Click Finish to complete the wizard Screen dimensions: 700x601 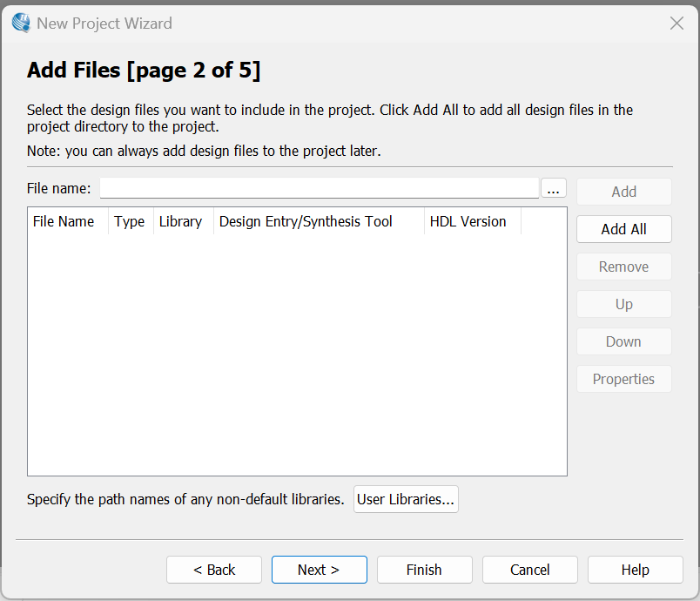tap(424, 570)
